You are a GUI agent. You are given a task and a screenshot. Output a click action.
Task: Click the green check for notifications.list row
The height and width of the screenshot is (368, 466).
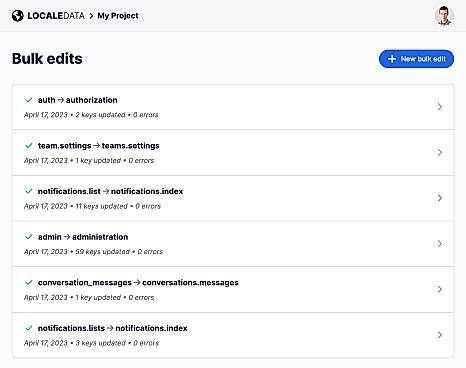click(29, 191)
